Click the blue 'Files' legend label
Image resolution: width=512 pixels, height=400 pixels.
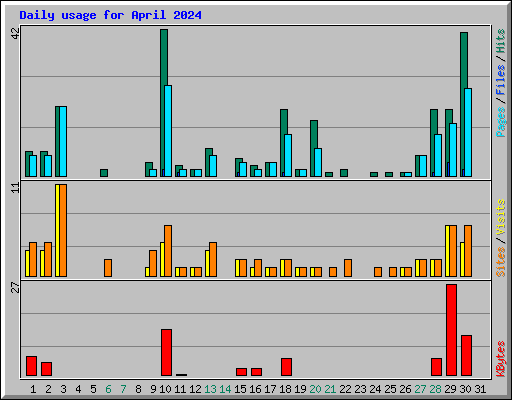coord(500,80)
